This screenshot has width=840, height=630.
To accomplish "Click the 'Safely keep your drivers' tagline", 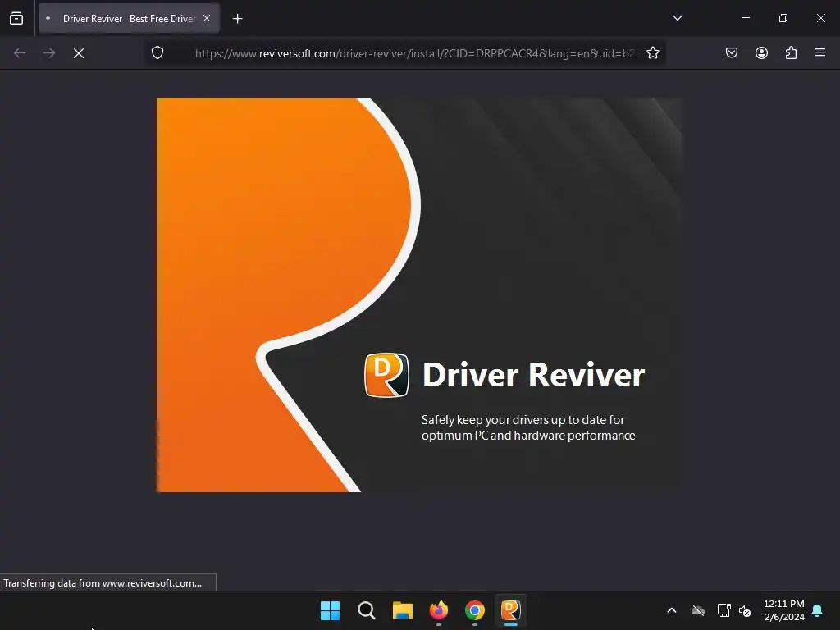I will [x=528, y=427].
